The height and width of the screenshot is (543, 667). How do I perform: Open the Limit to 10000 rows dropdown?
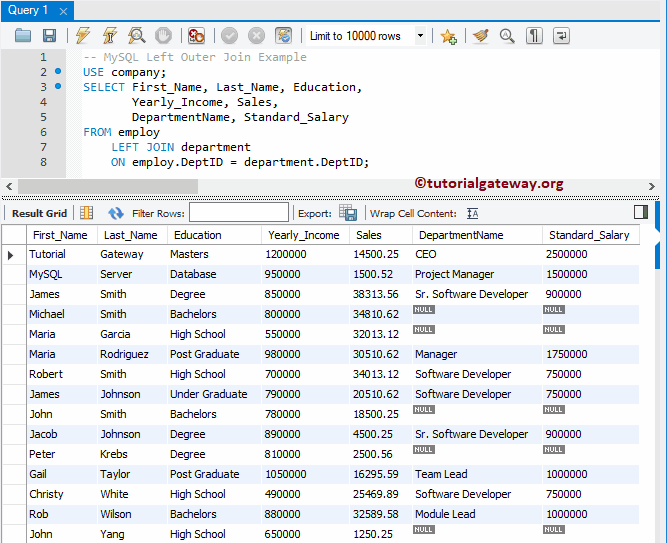[419, 36]
